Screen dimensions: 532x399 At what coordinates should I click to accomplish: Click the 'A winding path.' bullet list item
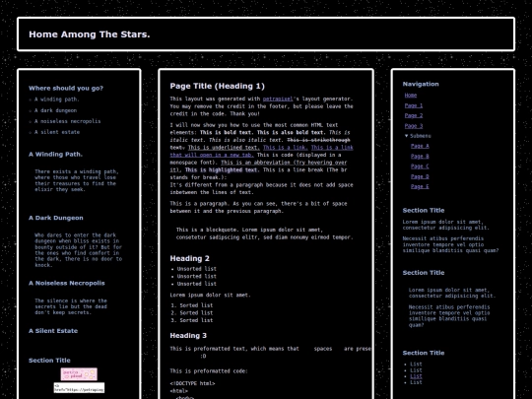(x=57, y=100)
